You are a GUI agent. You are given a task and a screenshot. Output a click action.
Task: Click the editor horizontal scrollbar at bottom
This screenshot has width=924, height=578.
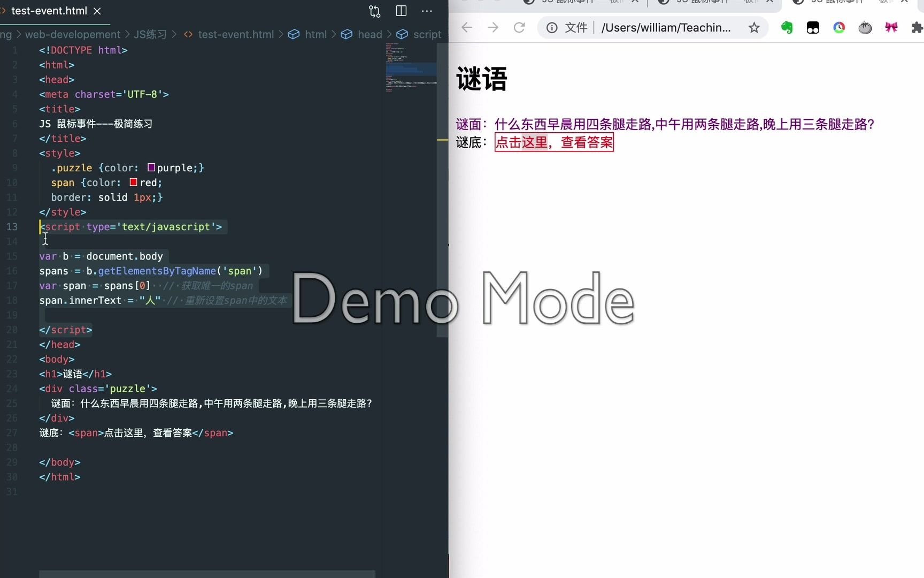point(207,574)
